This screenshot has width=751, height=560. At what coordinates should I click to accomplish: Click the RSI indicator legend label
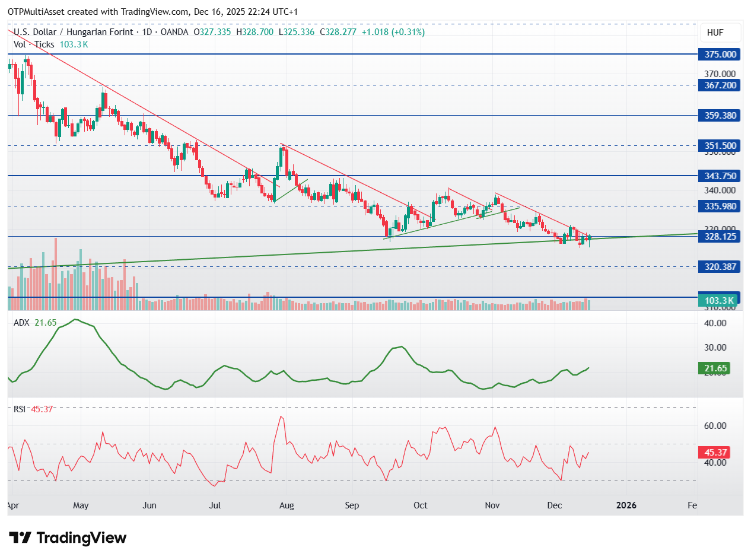tap(20, 408)
